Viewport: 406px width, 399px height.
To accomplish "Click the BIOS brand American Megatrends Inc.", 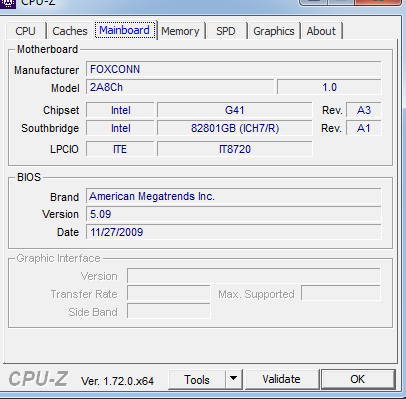I will tap(233, 196).
